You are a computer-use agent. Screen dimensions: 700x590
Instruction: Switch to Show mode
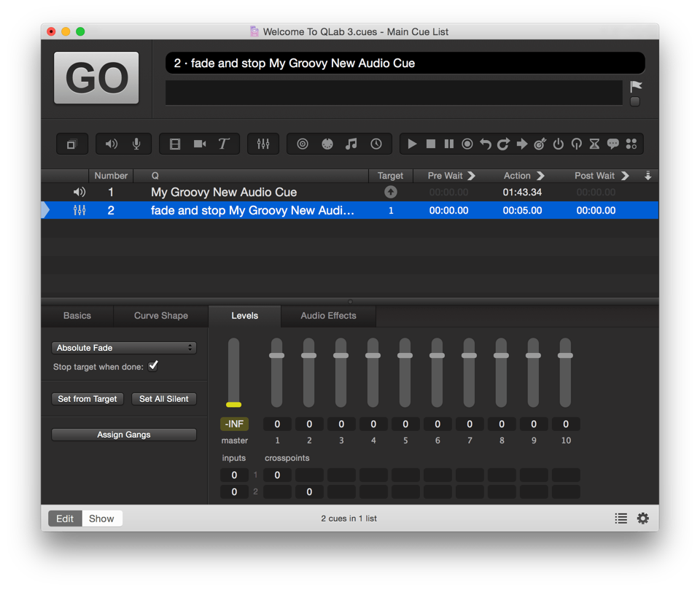(101, 519)
